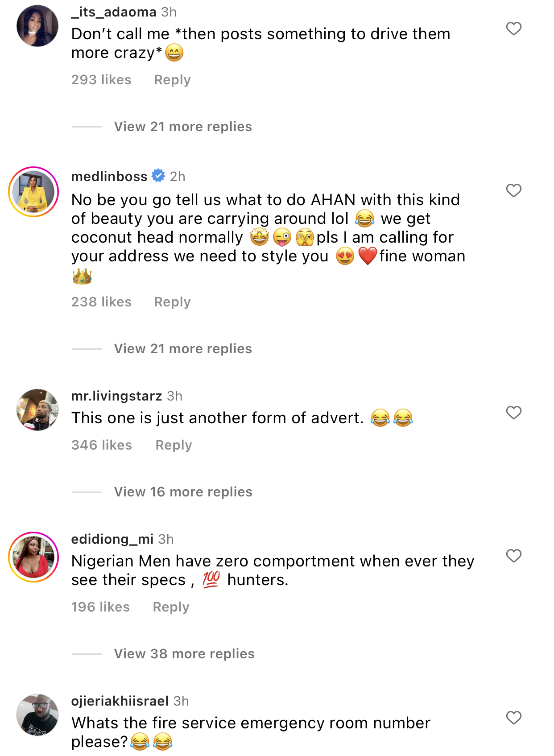Tap medlinboss verified badge
This screenshot has width=554, height=756.
(158, 176)
